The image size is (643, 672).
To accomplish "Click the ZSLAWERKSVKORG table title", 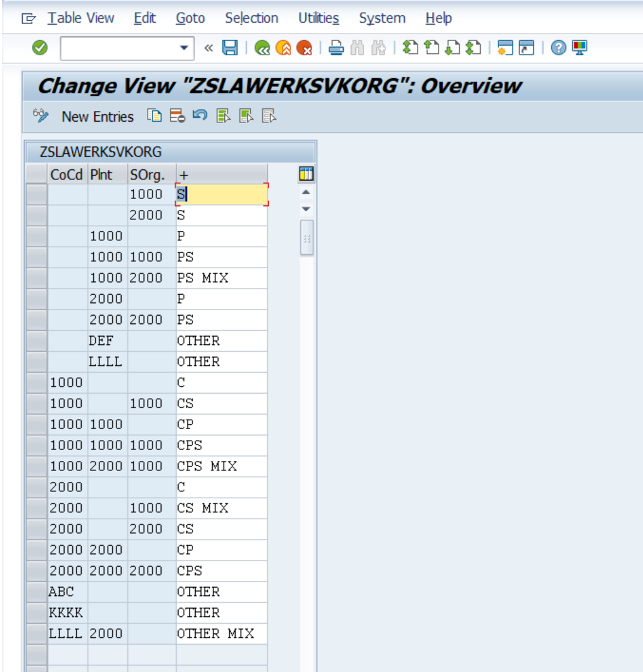I will point(101,152).
